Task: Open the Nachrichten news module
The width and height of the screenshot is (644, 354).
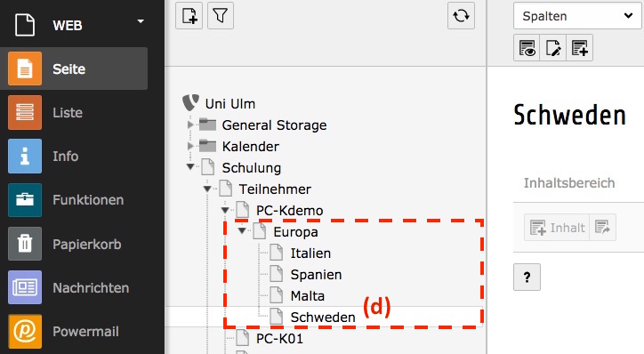Action: [74, 287]
